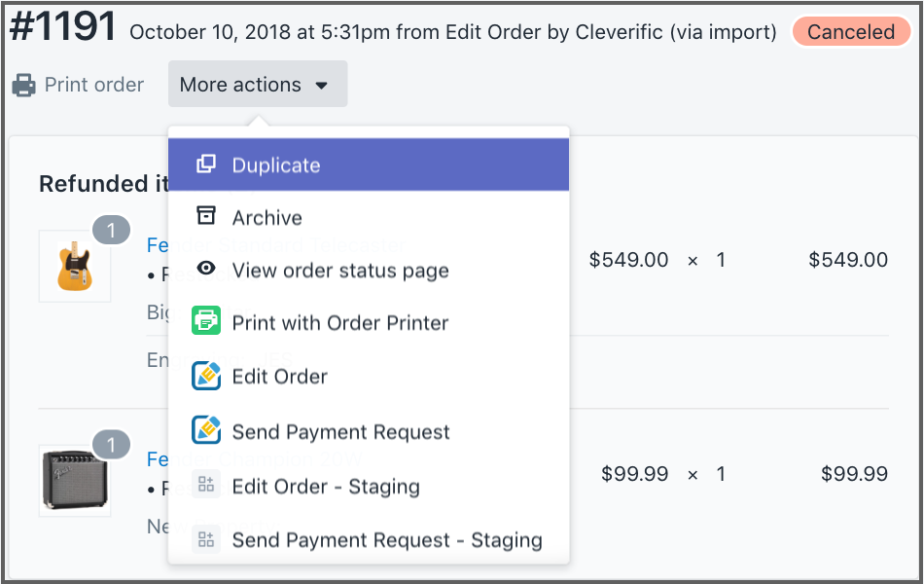Screen dimensions: 924x584
Task: Choose Send Payment Request - Staging entry
Action: click(387, 539)
